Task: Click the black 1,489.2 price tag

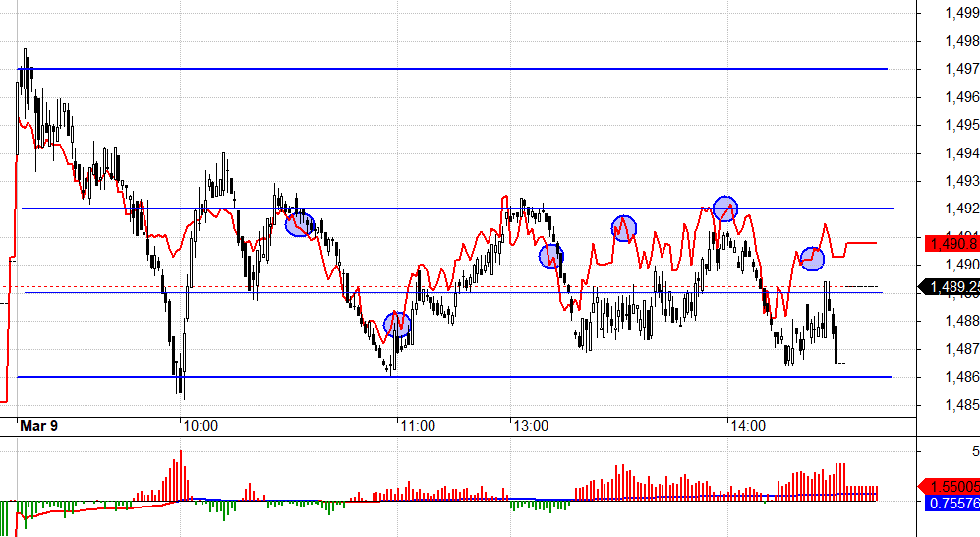Action: (951, 286)
